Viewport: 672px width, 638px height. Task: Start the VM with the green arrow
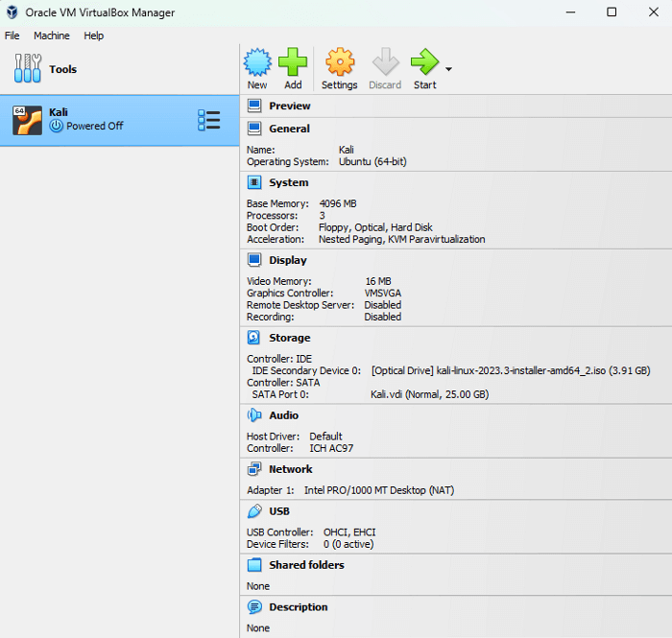pyautogui.click(x=424, y=62)
